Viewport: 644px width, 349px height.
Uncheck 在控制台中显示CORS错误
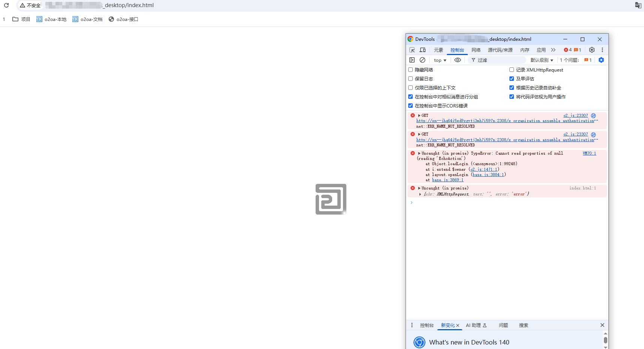(410, 106)
